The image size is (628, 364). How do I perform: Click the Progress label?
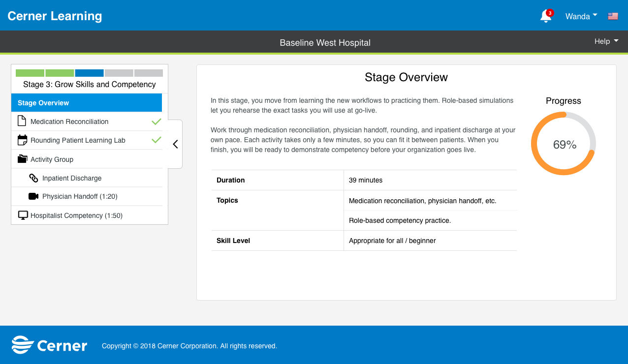pyautogui.click(x=564, y=101)
